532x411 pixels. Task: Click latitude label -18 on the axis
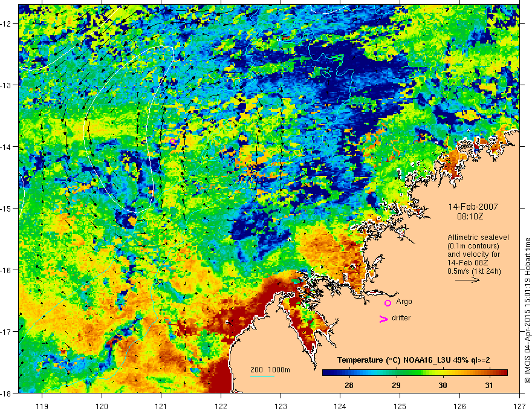pos(7,393)
